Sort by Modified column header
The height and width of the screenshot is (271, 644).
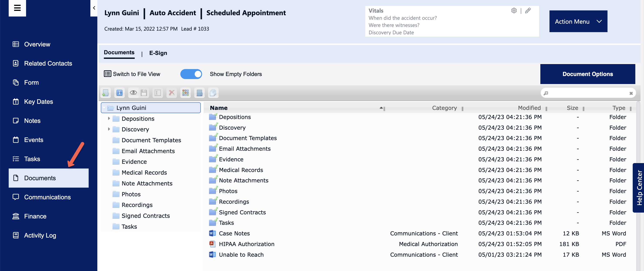point(529,108)
